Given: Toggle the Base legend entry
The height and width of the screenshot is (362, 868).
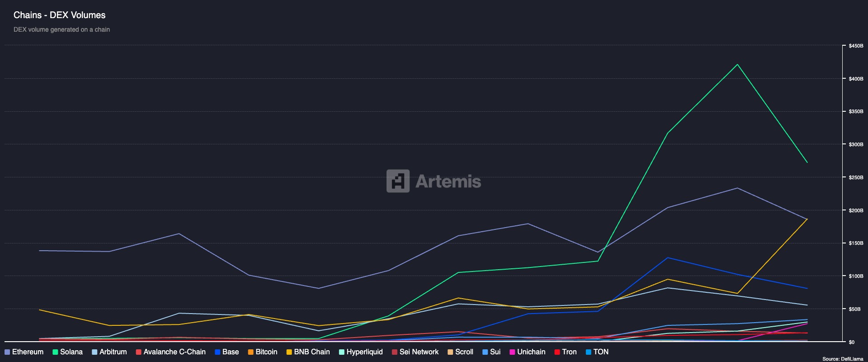Looking at the screenshot, I should (x=227, y=352).
